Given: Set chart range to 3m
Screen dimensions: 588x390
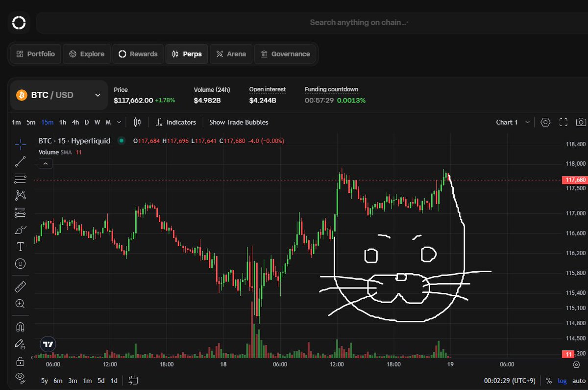Looking at the screenshot, I should [73, 381].
